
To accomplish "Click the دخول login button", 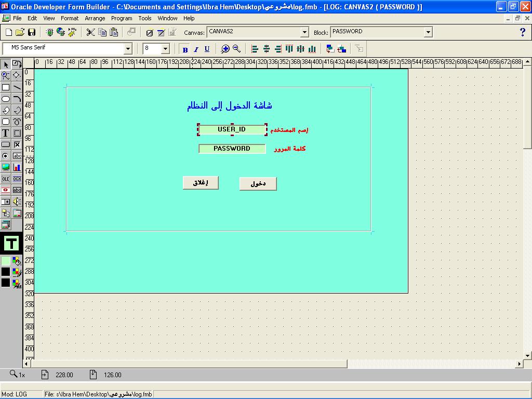I will point(258,184).
